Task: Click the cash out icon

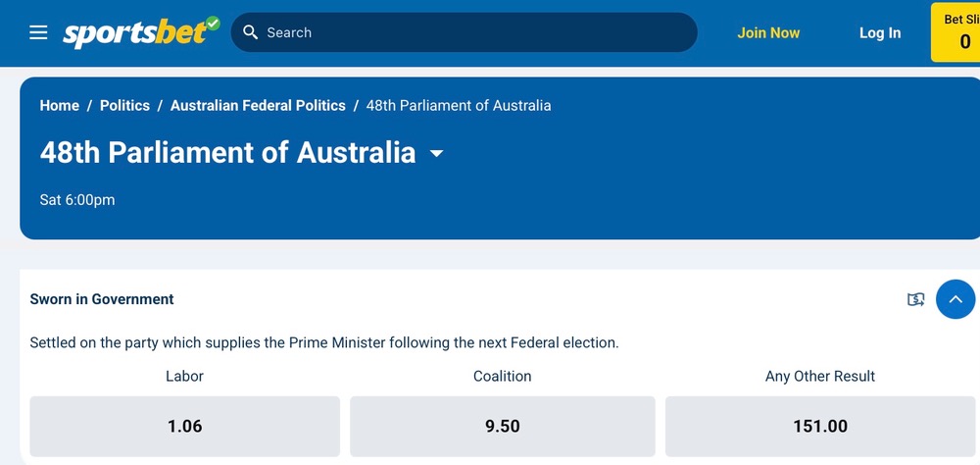Action: [x=915, y=300]
